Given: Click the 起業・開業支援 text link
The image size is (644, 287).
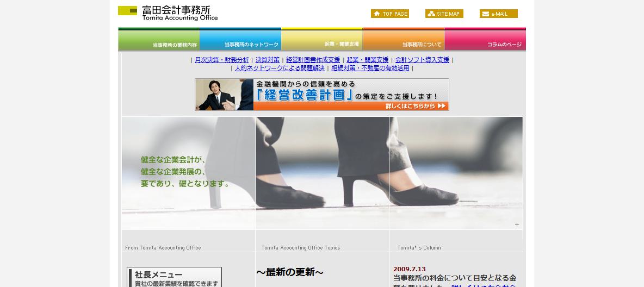Looking at the screenshot, I should click(368, 60).
